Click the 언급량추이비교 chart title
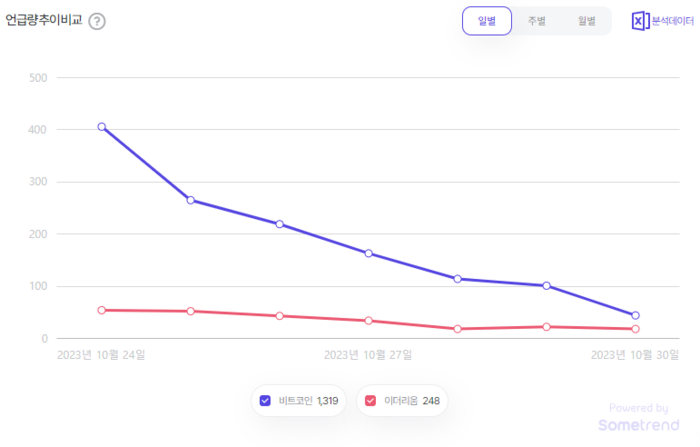Viewport: 700px width, 447px height. (x=44, y=20)
